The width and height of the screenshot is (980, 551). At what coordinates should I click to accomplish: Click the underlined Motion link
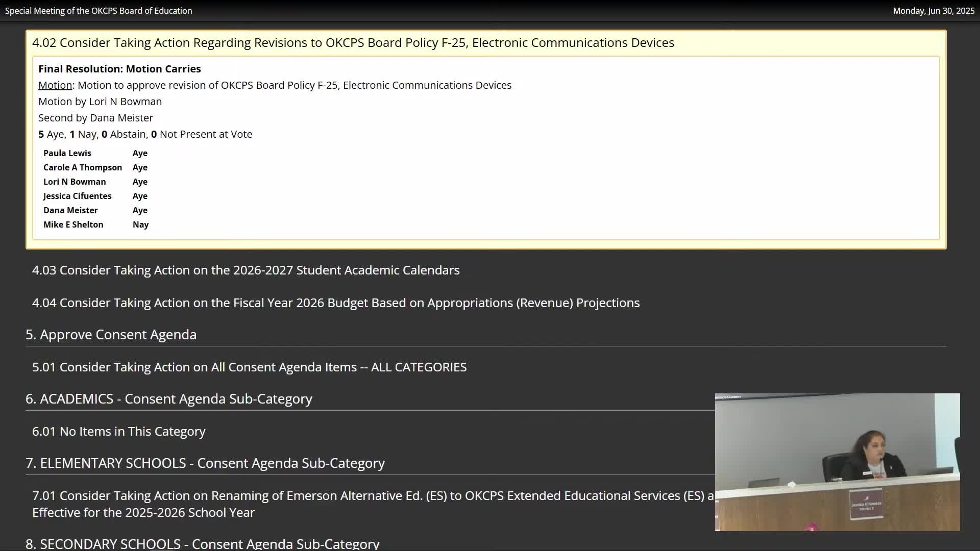pyautogui.click(x=55, y=85)
